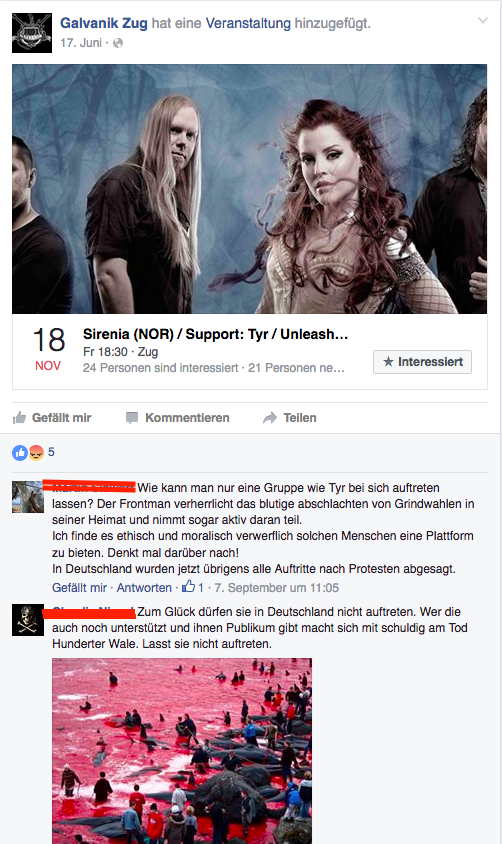Click thumbs-up count on first comment

point(193,587)
